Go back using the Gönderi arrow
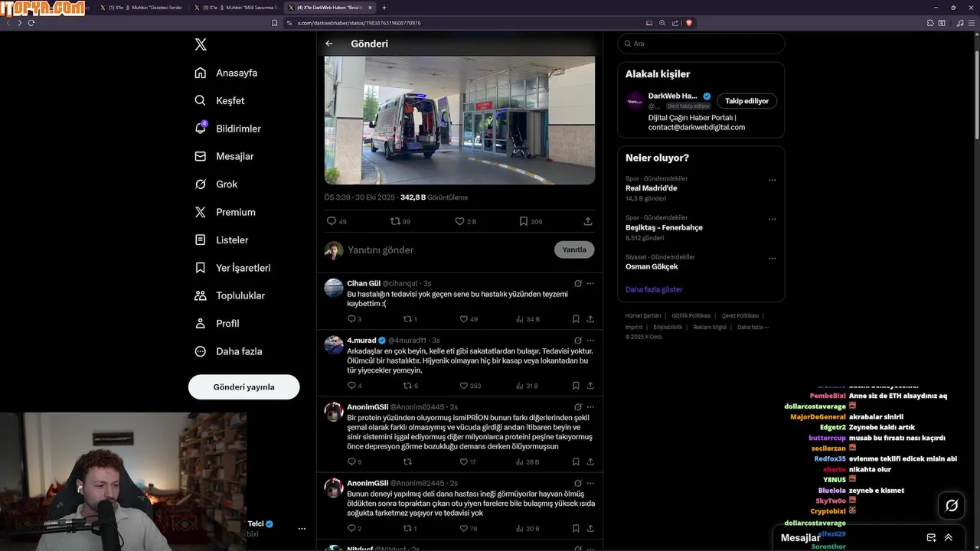Viewport: 980px width, 551px height. tap(329, 44)
